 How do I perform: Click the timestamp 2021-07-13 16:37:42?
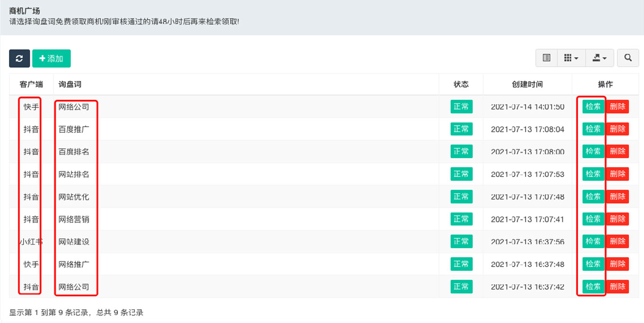pos(528,287)
